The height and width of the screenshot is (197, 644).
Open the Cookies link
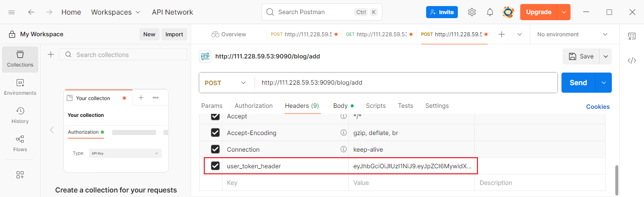[x=598, y=106]
